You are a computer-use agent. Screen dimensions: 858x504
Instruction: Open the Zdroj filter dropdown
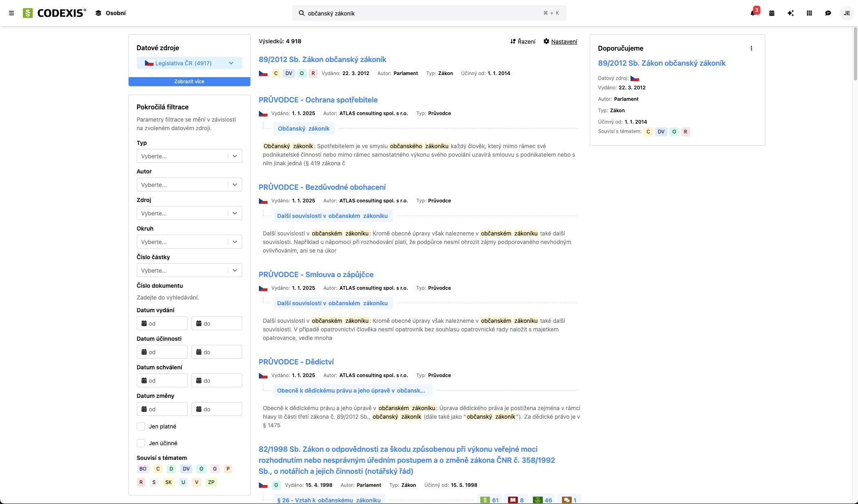pyautogui.click(x=189, y=213)
